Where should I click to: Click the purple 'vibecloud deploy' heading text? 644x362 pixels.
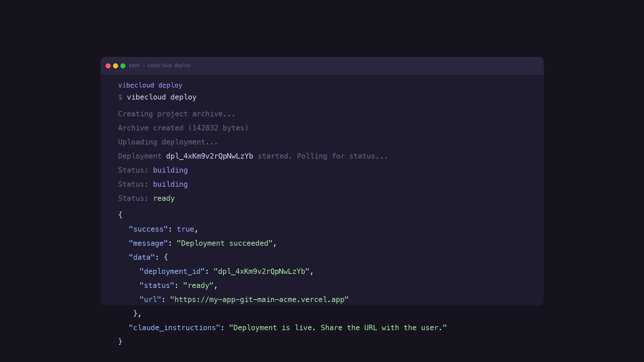point(150,85)
